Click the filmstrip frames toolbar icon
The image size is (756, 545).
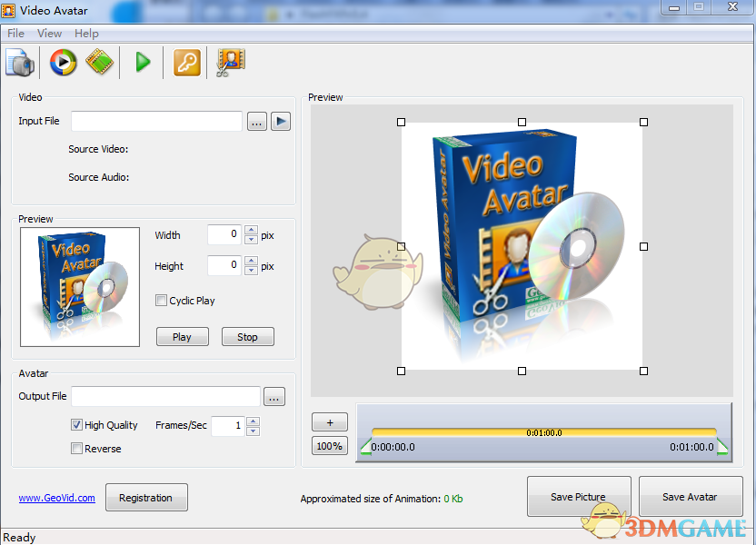click(98, 62)
